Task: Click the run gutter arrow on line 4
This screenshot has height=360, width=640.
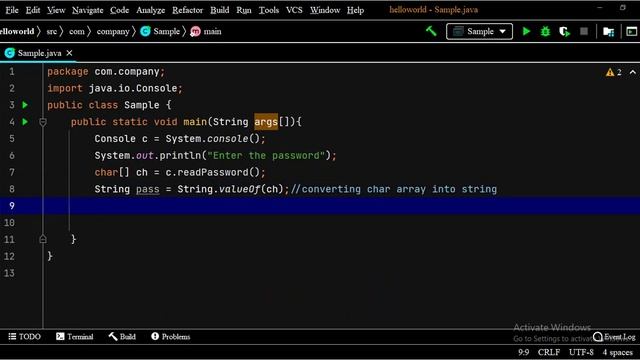Action: [x=25, y=122]
